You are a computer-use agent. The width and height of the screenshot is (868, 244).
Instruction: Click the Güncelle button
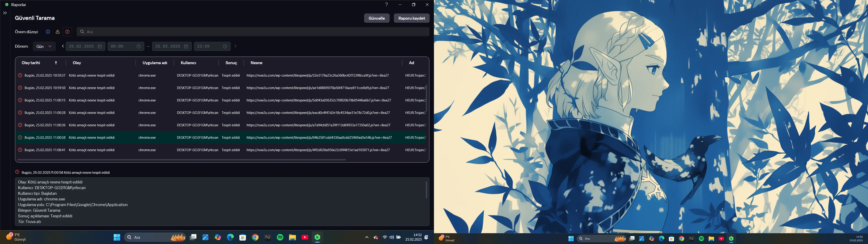(x=377, y=18)
